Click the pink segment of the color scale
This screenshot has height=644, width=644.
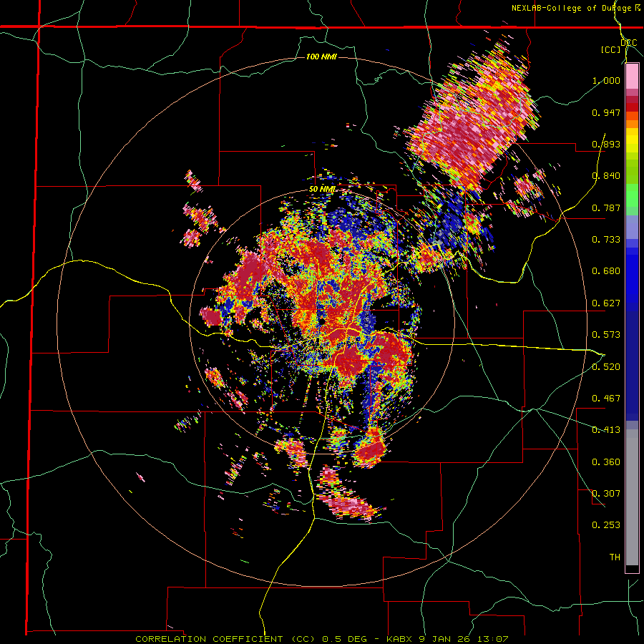632,77
